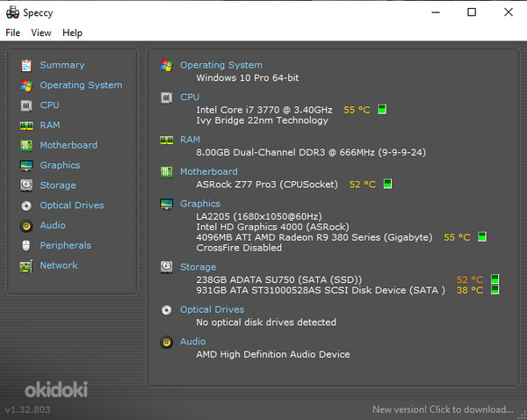Click the Motherboard icon in summary panel
Viewport: 527px width, 420px height.
pos(166,172)
